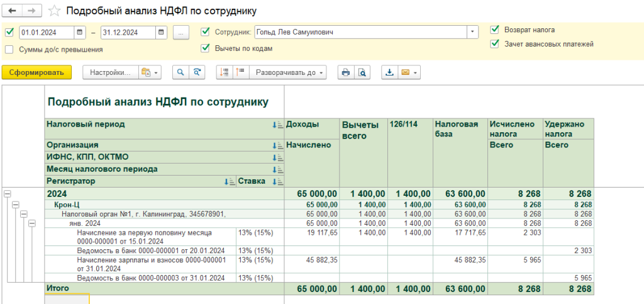Click the back navigation arrow
This screenshot has height=304, width=644.
13,11
